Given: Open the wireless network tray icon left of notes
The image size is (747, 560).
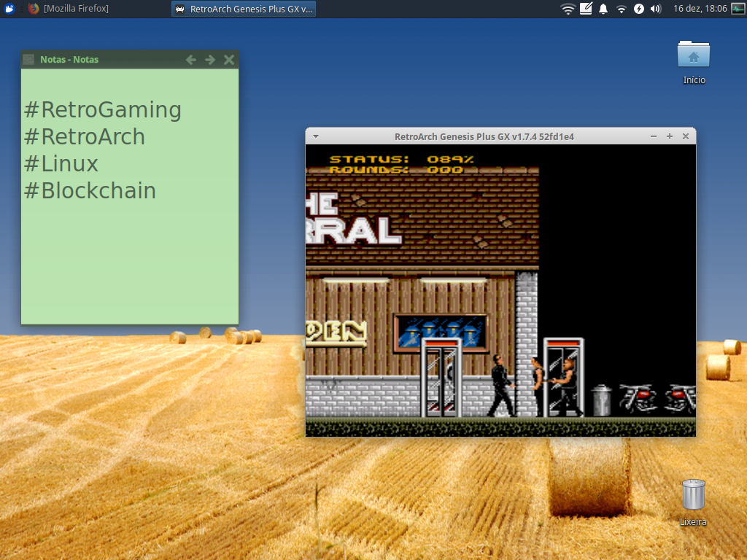Looking at the screenshot, I should [568, 9].
